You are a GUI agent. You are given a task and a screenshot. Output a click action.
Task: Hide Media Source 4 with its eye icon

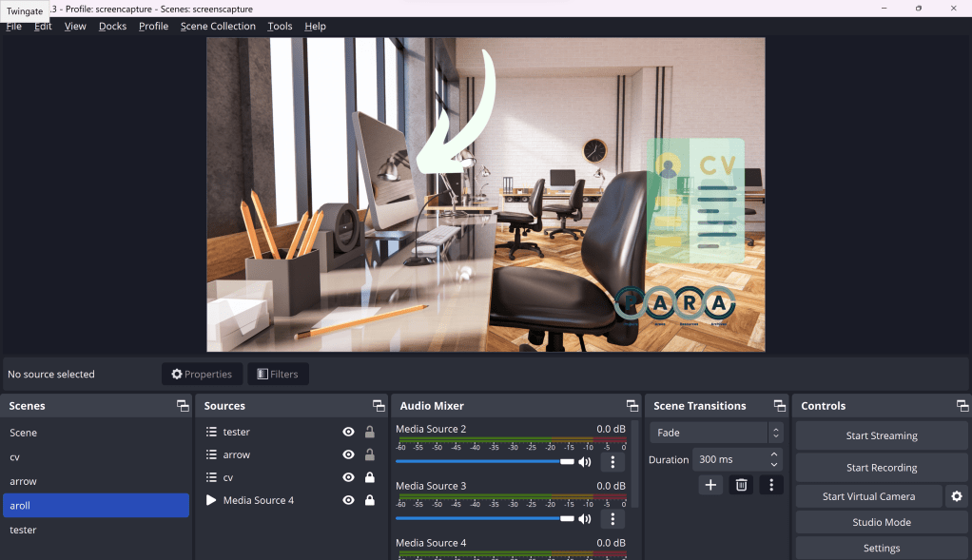(348, 500)
